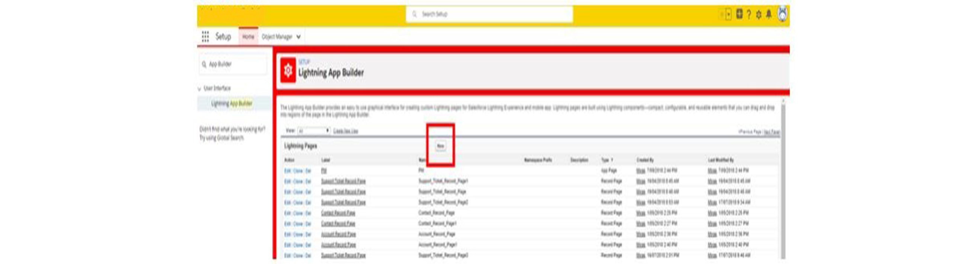Switch to the Home tab
The height and width of the screenshot is (264, 980).
248,36
